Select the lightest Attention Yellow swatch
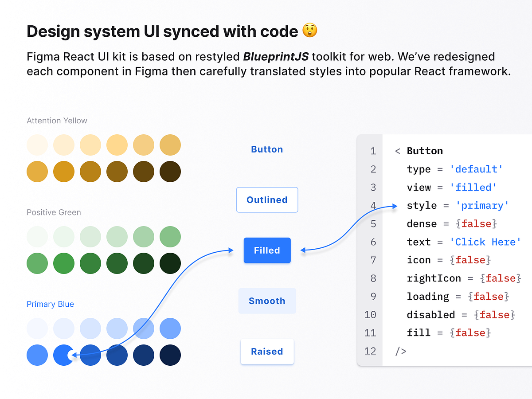Screen dimensions: 532x399 [37, 145]
